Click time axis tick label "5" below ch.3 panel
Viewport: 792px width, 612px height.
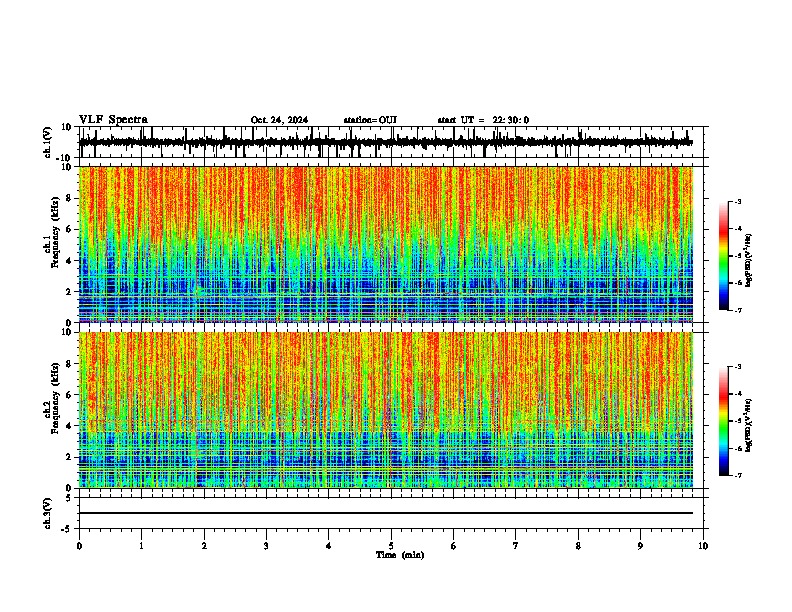click(x=391, y=546)
